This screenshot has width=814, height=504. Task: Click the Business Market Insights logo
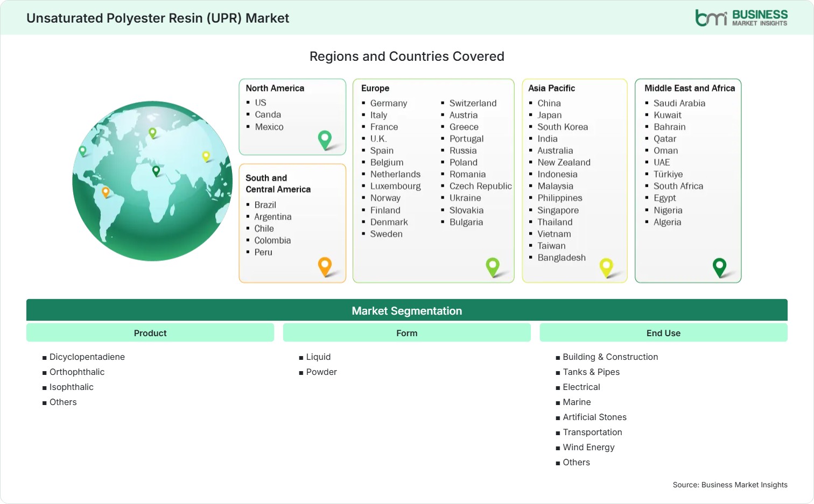[x=741, y=18]
